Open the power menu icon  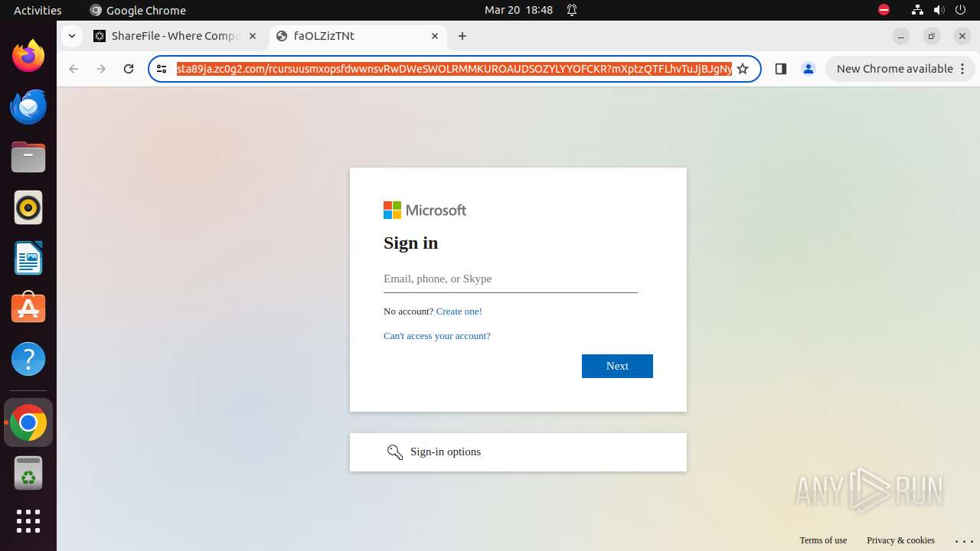pos(961,10)
